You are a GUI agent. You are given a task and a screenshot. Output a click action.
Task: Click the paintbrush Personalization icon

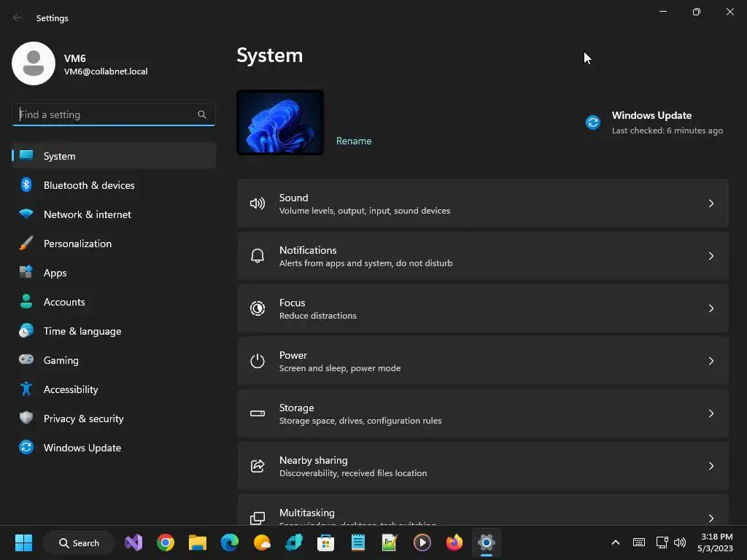coord(26,243)
